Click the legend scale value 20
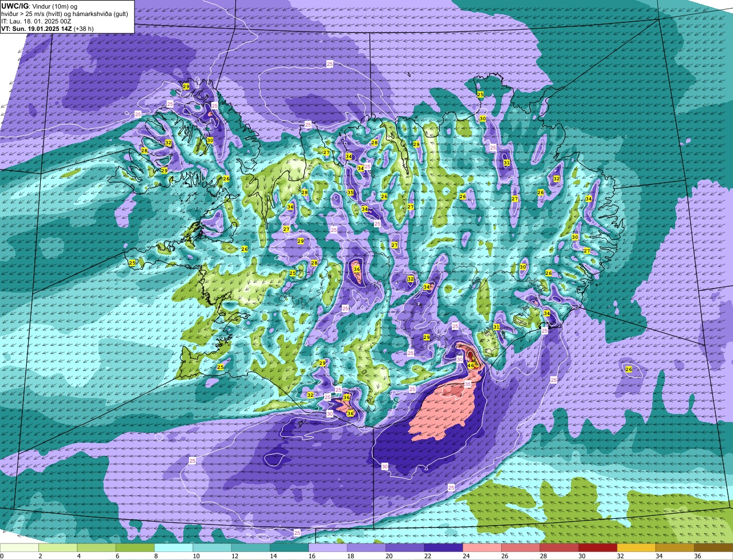This screenshot has width=733, height=560. [389, 556]
